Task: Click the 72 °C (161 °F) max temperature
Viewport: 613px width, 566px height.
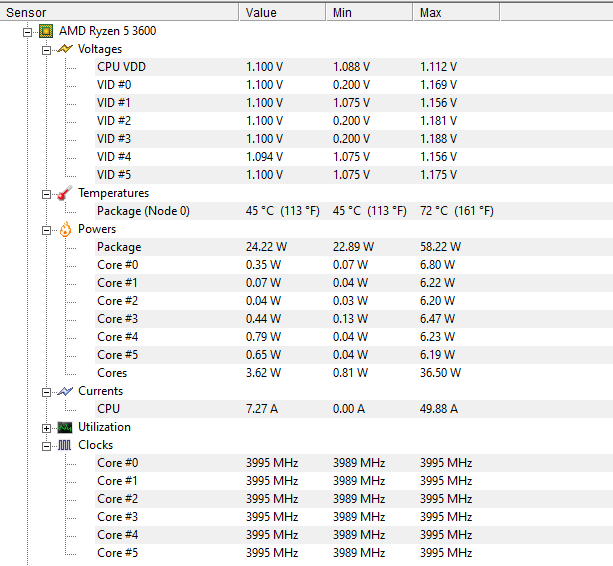Action: (x=457, y=211)
